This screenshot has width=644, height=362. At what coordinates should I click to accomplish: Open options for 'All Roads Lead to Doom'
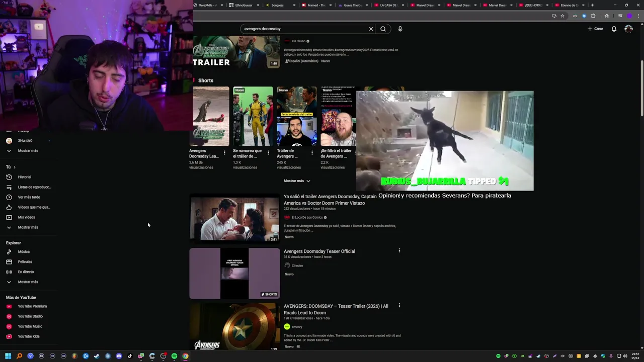click(399, 305)
